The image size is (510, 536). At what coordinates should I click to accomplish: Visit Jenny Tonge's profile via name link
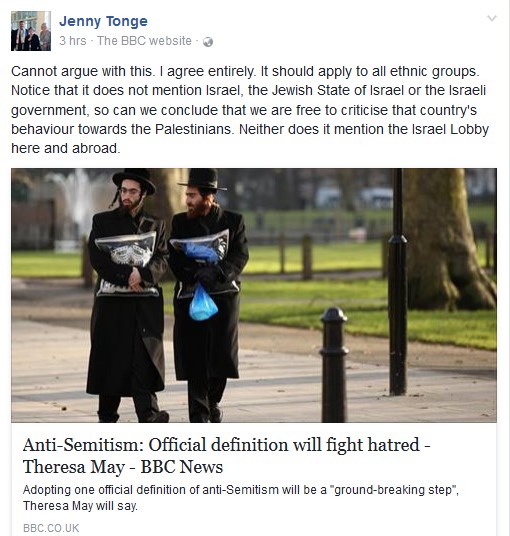(x=103, y=21)
